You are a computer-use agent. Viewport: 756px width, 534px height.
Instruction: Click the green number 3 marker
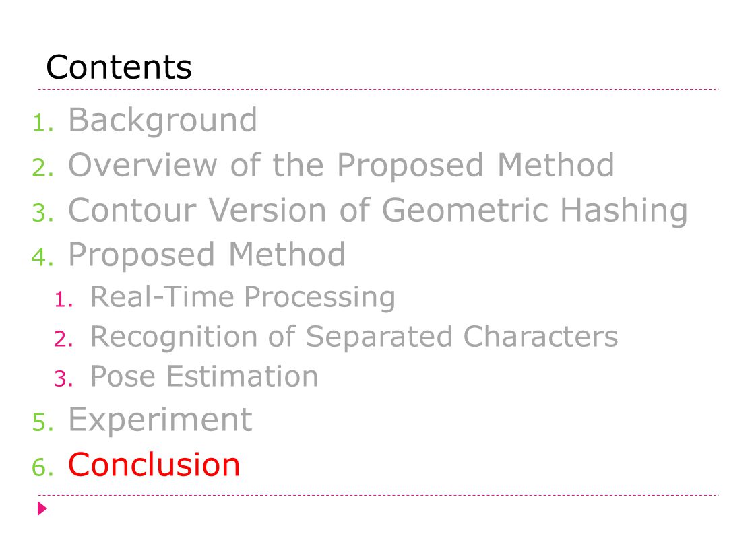(43, 213)
